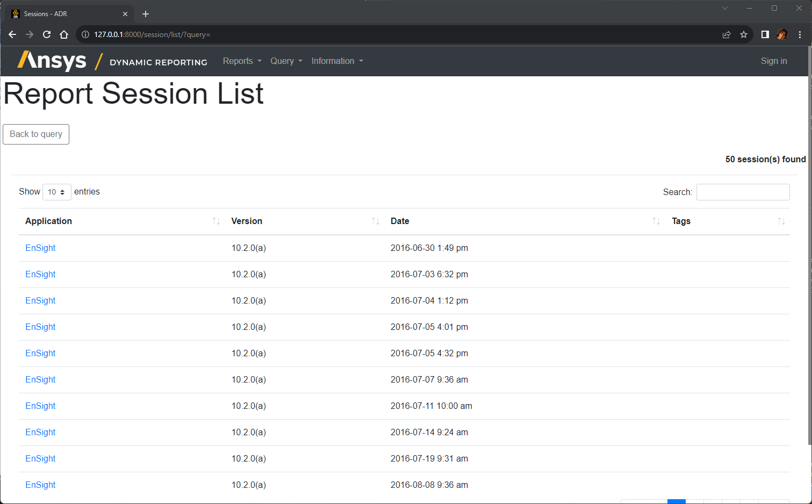The width and height of the screenshot is (812, 504).
Task: Share this page icon in address bar
Action: pos(727,34)
